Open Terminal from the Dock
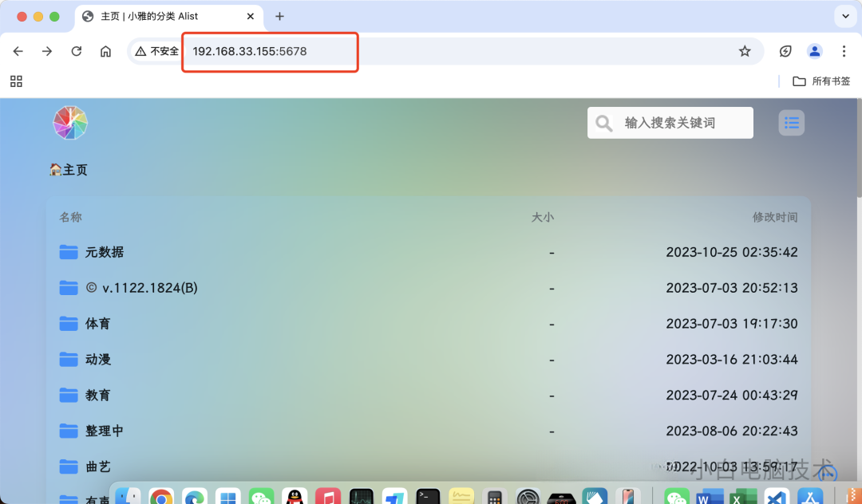862x504 pixels. tap(428, 496)
